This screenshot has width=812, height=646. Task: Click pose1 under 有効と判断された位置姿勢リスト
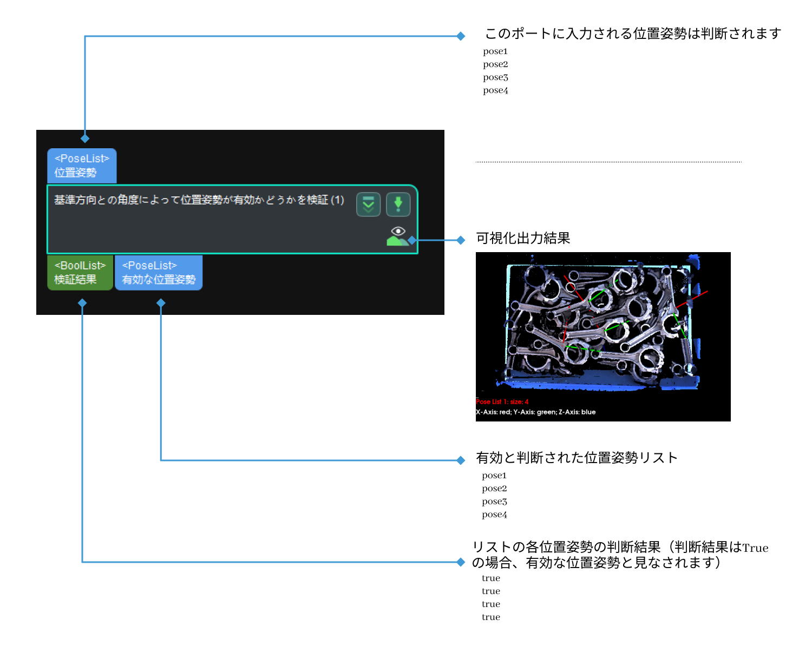tap(494, 476)
